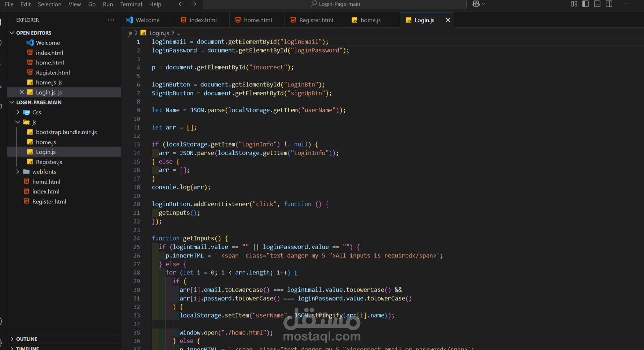Image resolution: width=644 pixels, height=350 pixels.
Task: Click the "p = document.getElementById" line
Action: click(223, 67)
